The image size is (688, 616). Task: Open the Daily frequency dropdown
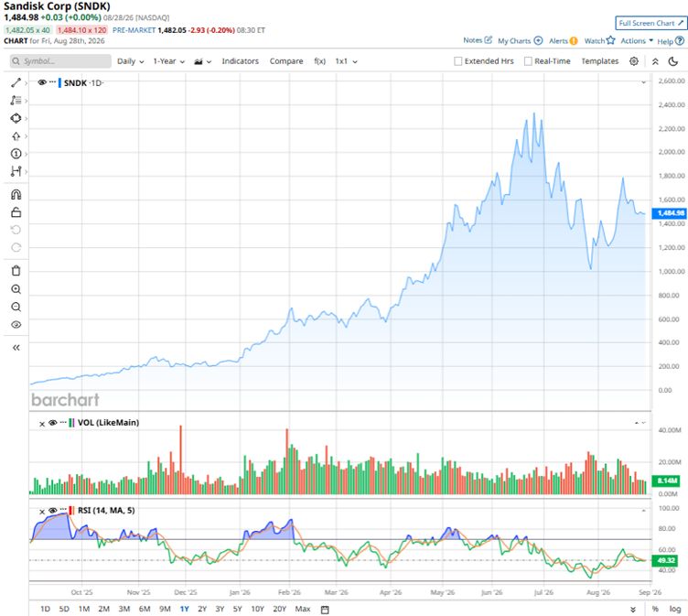click(x=130, y=61)
